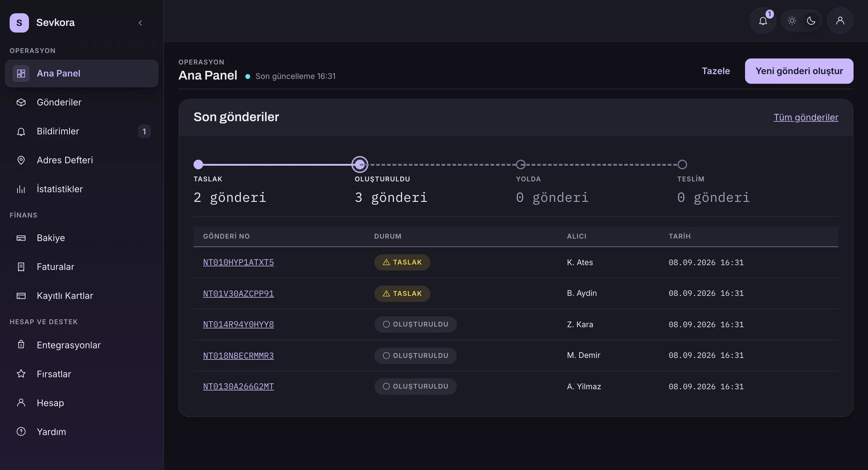Switch to light theme with the sun icon
This screenshot has width=868, height=470.
[x=792, y=21]
